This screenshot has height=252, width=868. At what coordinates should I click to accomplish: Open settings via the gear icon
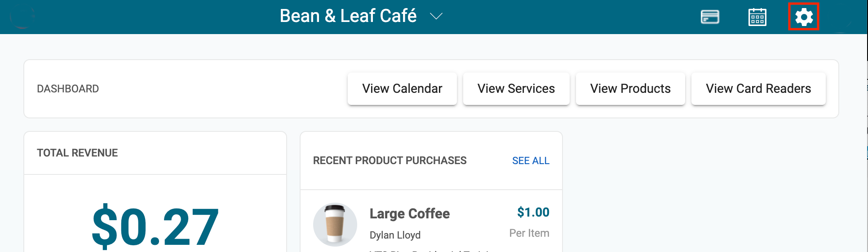804,17
